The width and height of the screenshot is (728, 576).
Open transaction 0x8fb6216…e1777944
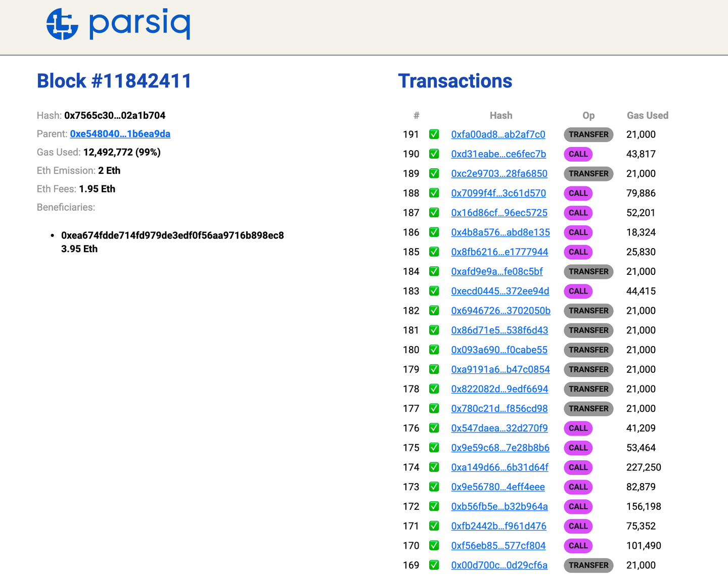click(x=499, y=252)
